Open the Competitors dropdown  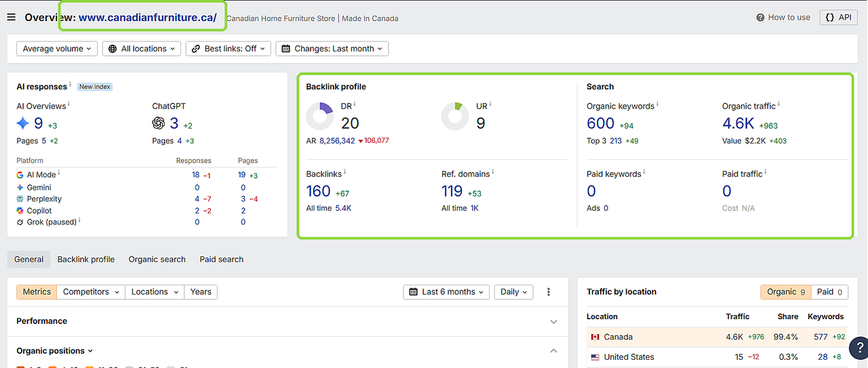tap(91, 292)
